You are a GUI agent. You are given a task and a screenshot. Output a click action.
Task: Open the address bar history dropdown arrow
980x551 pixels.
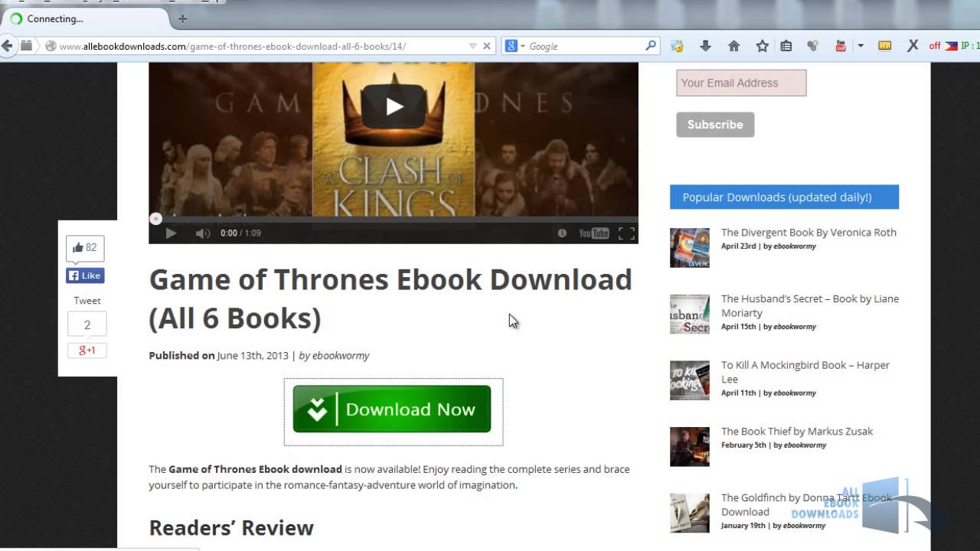pyautogui.click(x=472, y=46)
